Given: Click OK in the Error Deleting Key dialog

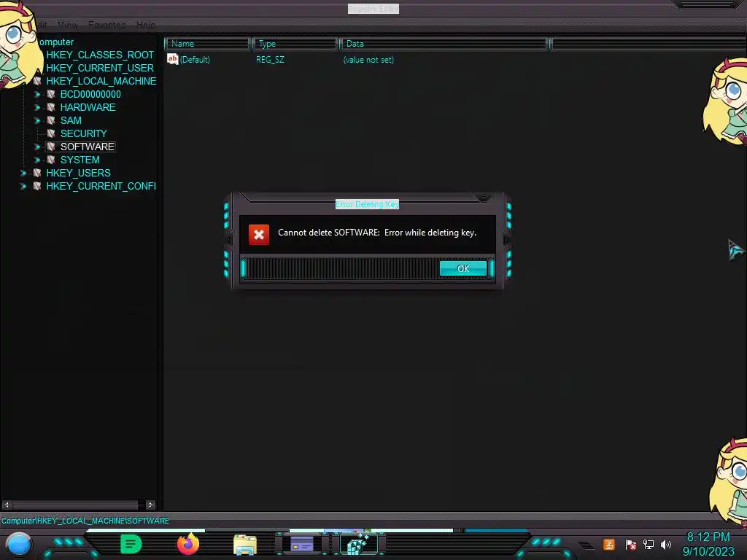Looking at the screenshot, I should 463,268.
